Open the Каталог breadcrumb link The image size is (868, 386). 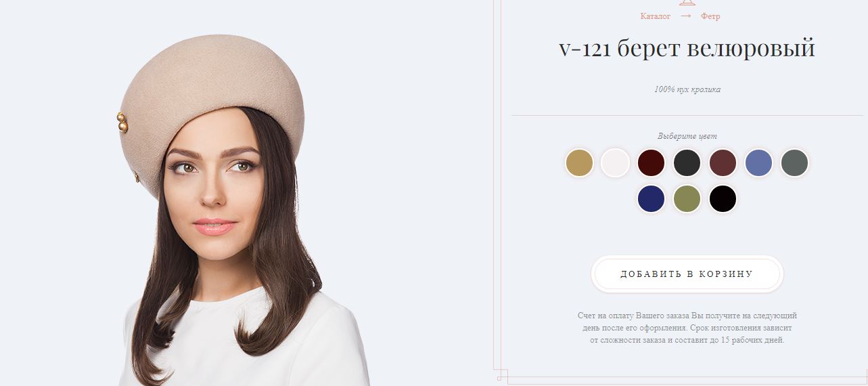click(x=656, y=16)
